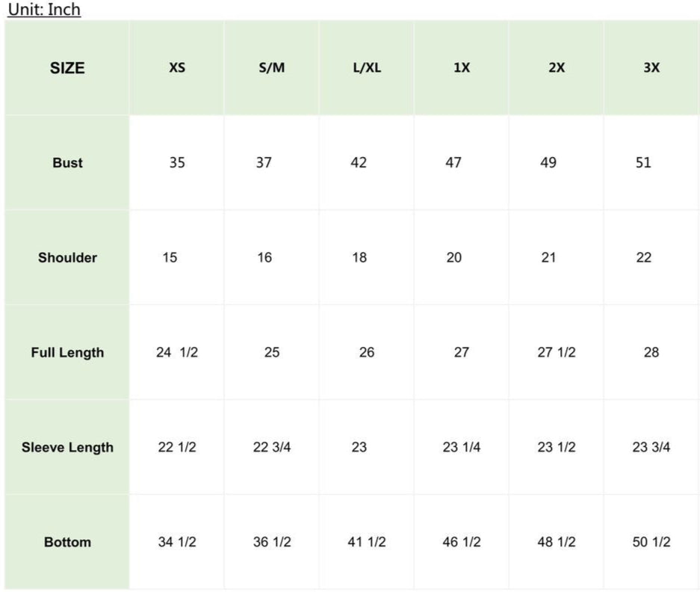Image resolution: width=700 pixels, height=592 pixels.
Task: Click the 3X Bust value 51
Action: point(643,162)
